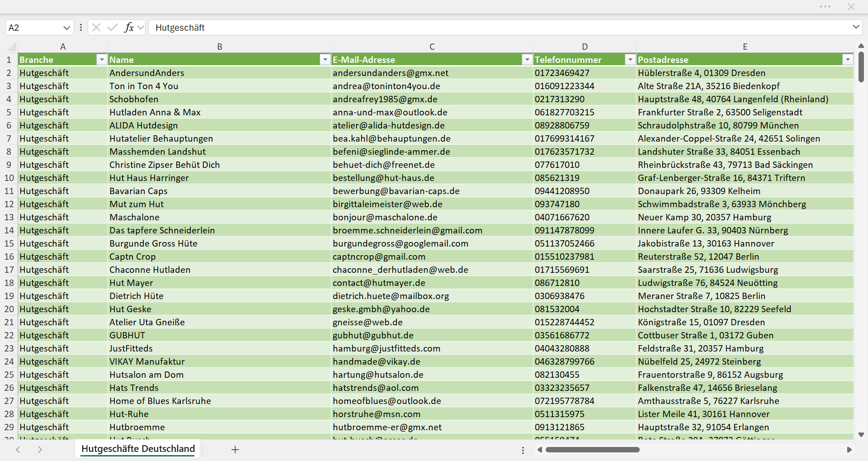Select column A header

63,47
